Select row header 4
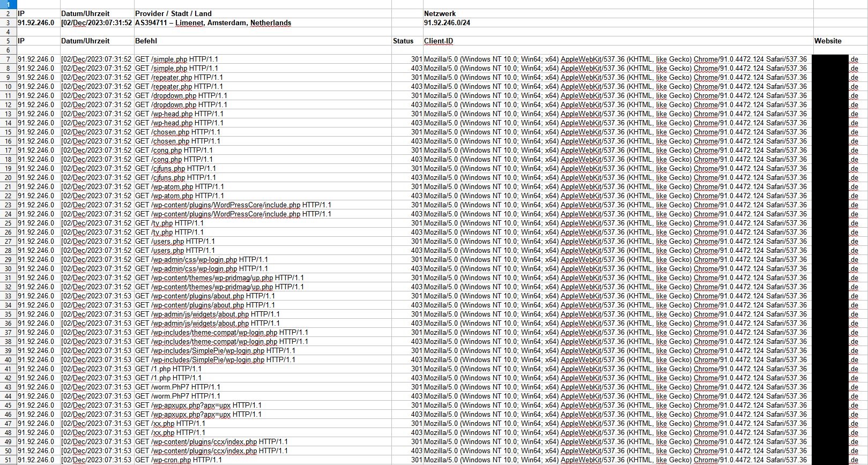 [x=8, y=32]
